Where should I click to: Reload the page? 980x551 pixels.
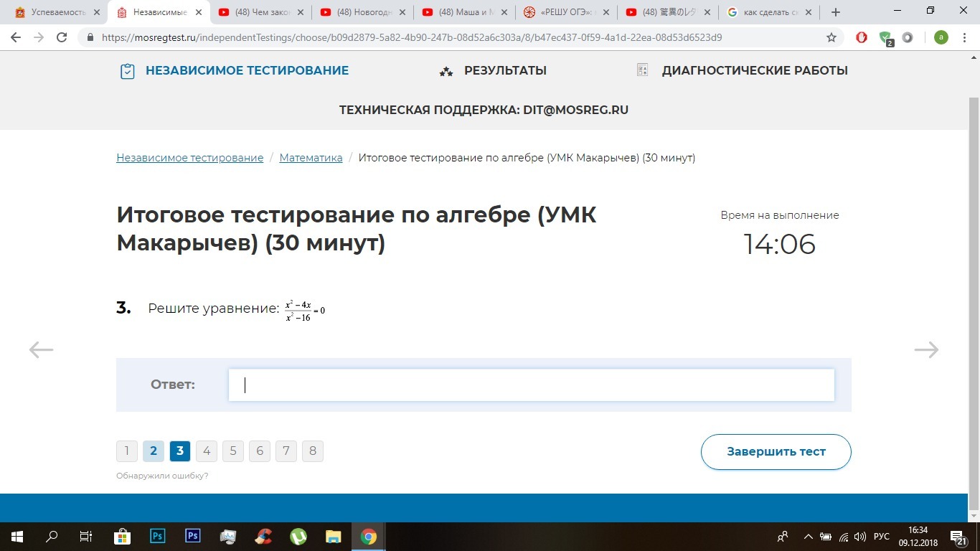point(62,38)
